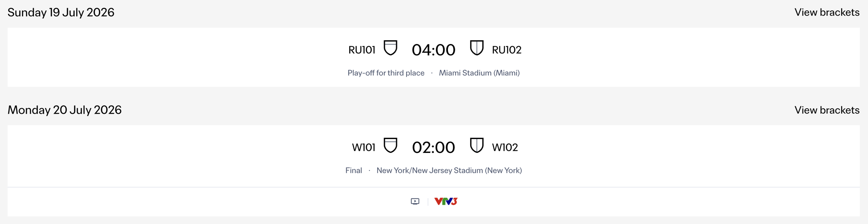Image resolution: width=868 pixels, height=224 pixels.
Task: Click the W101 team shield badge
Action: [x=391, y=146]
